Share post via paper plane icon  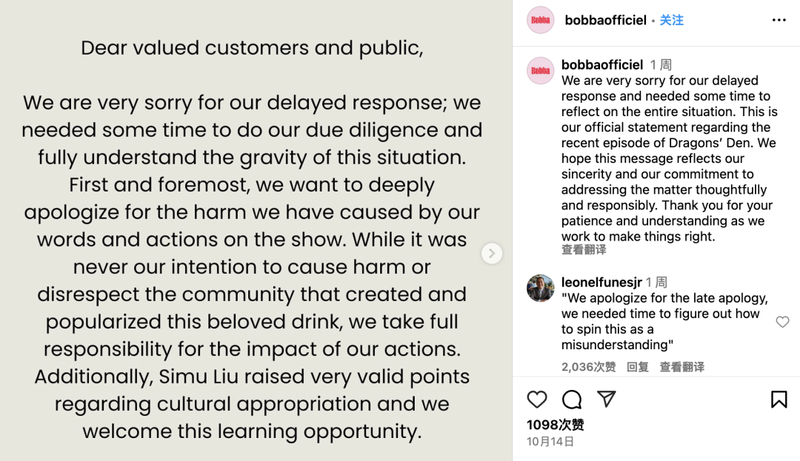(x=607, y=399)
